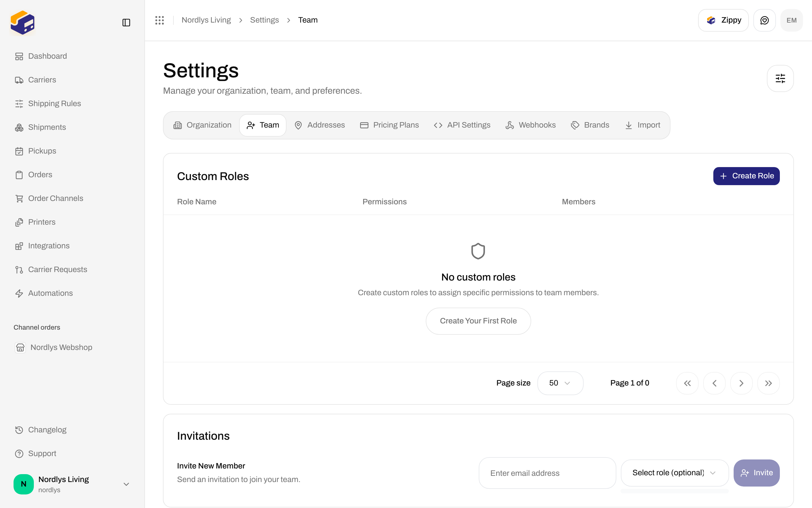Open the chat support bubble icon
The image size is (812, 508).
764,20
